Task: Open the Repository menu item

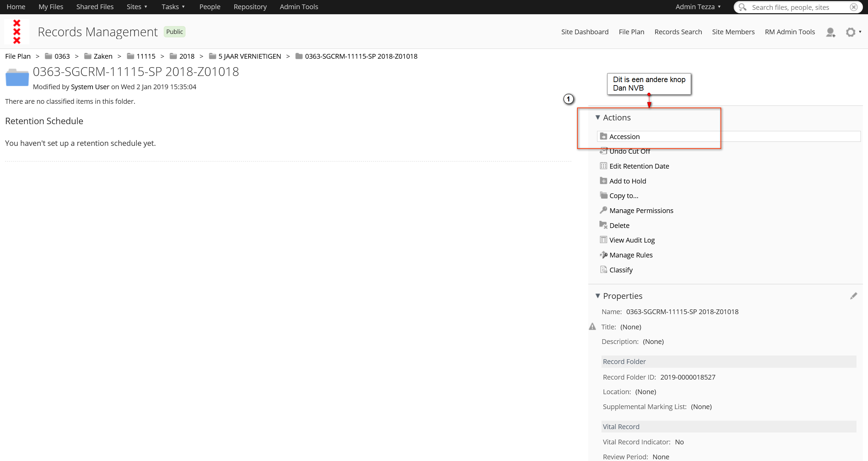Action: coord(250,7)
